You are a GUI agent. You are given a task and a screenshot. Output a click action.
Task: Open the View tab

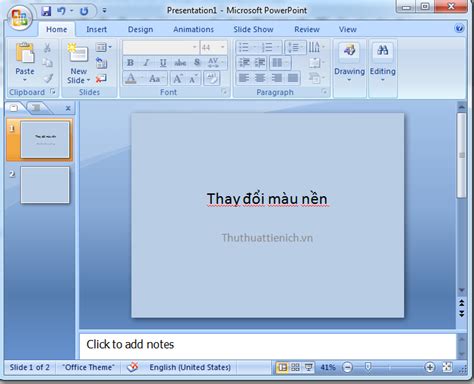[348, 29]
